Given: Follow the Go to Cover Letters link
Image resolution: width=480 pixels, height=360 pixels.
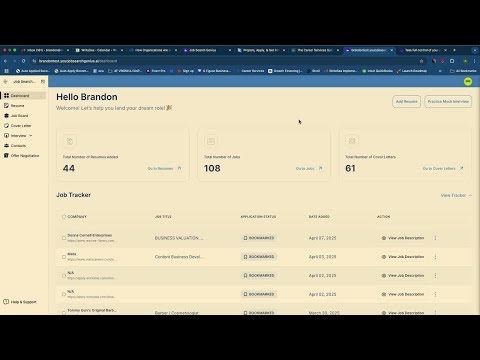Looking at the screenshot, I should pyautogui.click(x=439, y=168).
